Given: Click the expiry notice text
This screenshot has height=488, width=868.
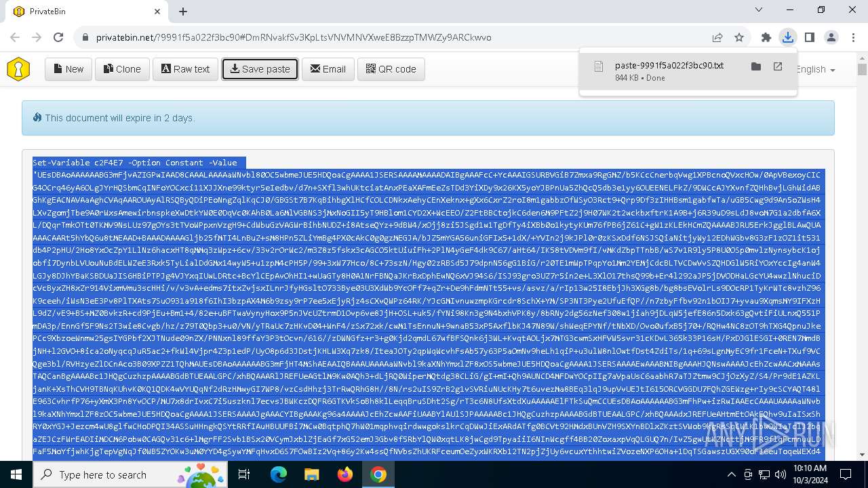Looking at the screenshot, I should (120, 118).
